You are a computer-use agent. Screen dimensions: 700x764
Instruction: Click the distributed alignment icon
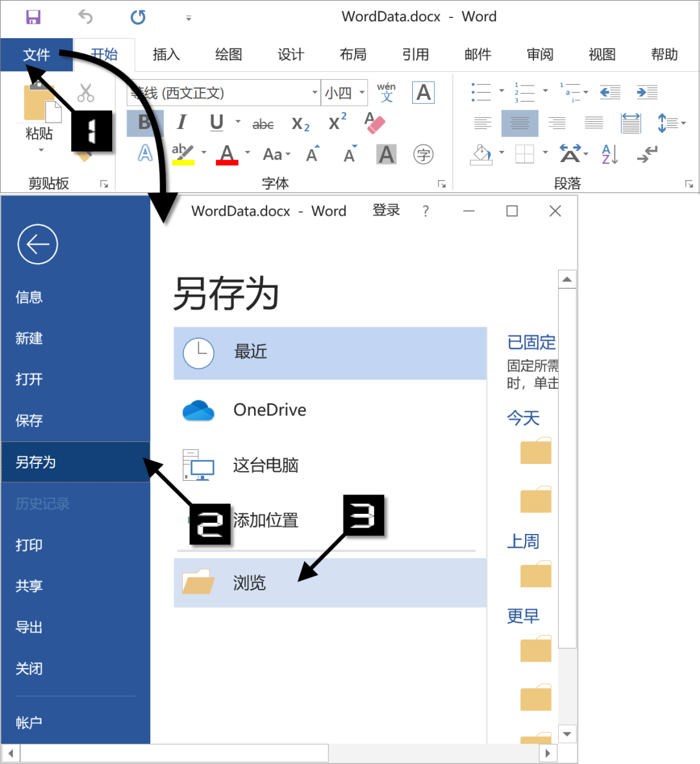[x=631, y=123]
